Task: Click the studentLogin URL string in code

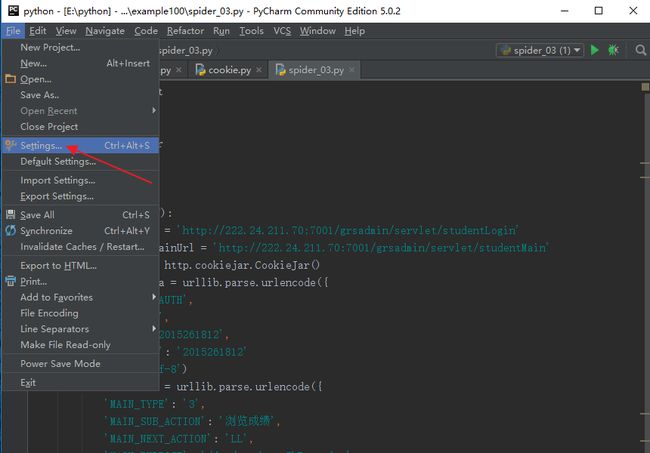Action: [347, 230]
